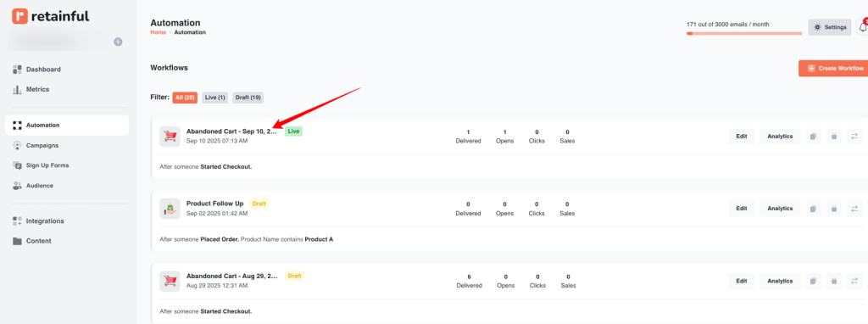Filter workflows by All (20)

tap(185, 98)
